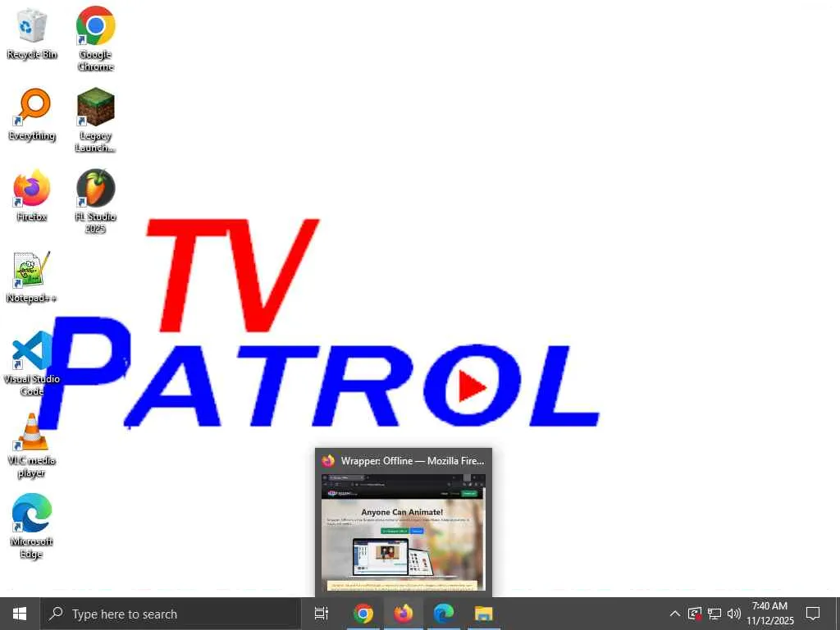
Task: Select the Firefox desktop shortcut
Action: click(x=32, y=196)
